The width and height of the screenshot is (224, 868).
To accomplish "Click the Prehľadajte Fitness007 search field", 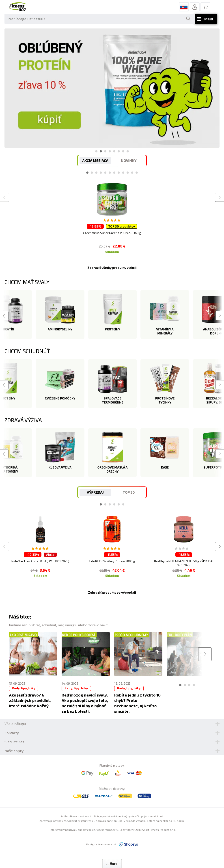I will pos(95,19).
